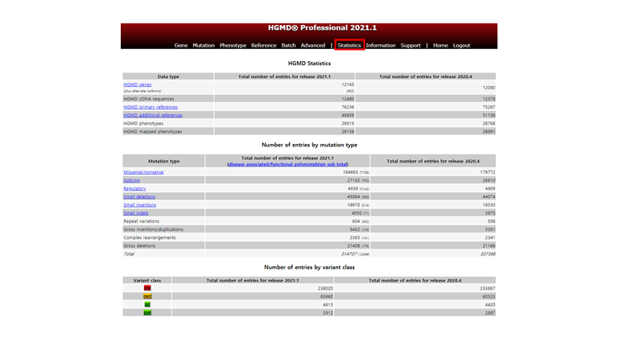Click the value 233867 for release 2020.4

(488, 289)
